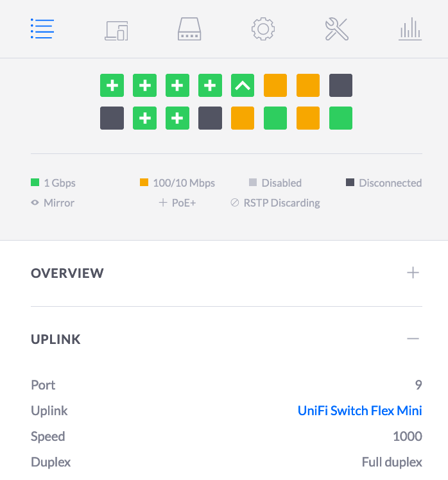Open the switch ports tab icon
The image size is (448, 480).
coord(189,30)
